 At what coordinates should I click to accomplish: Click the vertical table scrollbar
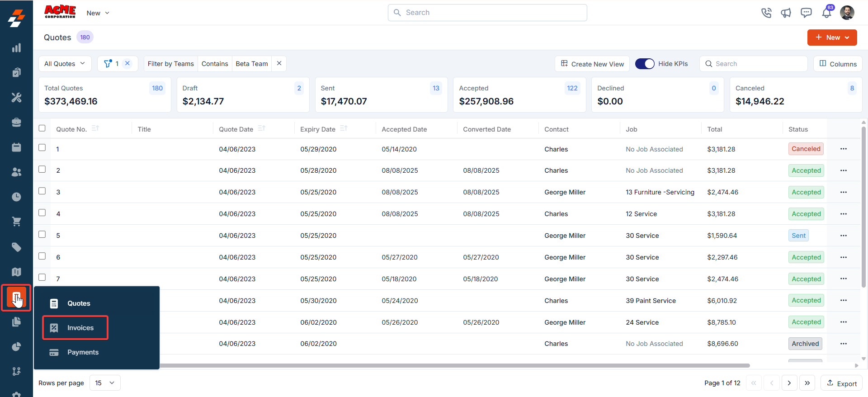tap(863, 208)
